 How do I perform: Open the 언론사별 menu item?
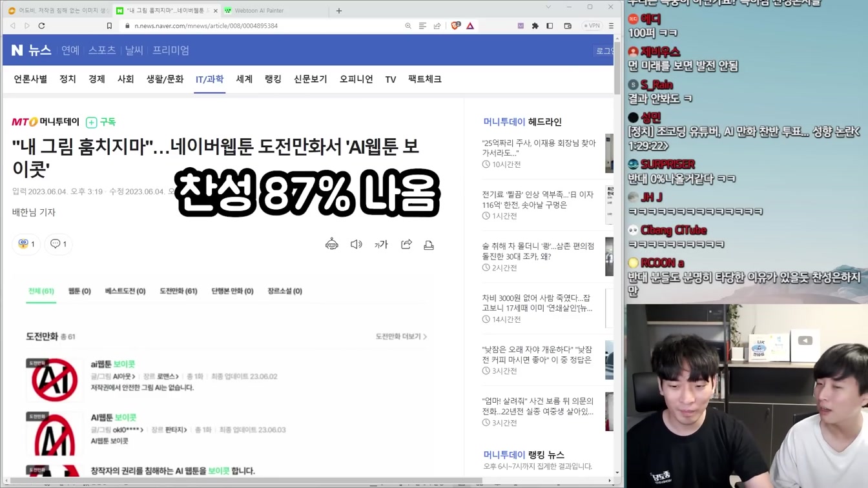[30, 79]
